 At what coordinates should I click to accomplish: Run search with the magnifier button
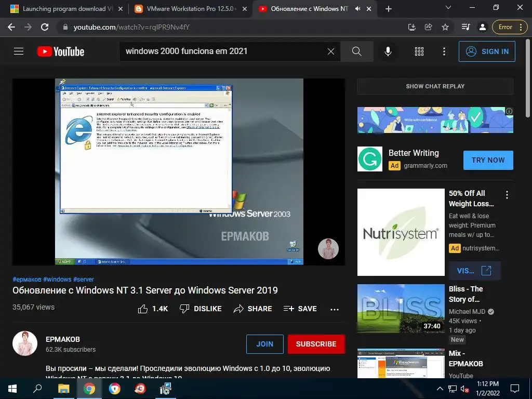tap(356, 51)
